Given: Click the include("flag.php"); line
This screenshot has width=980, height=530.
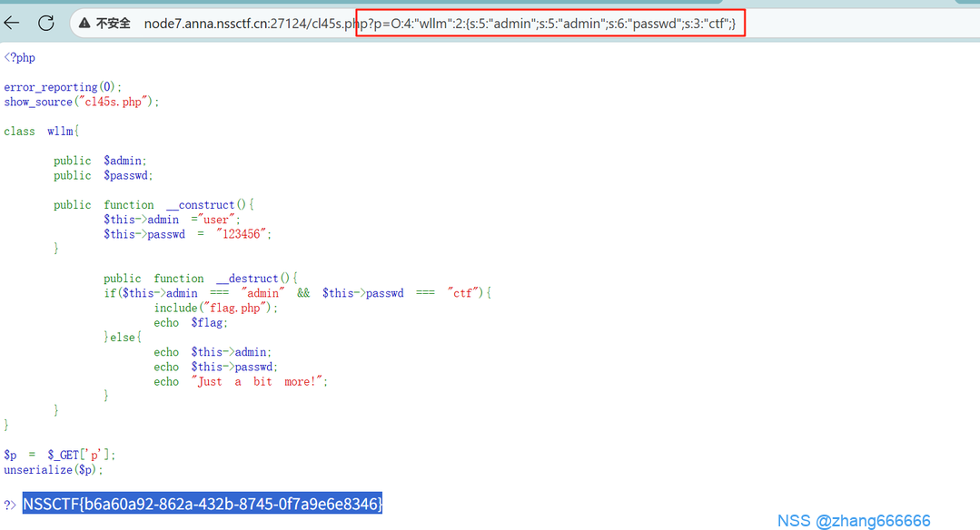Looking at the screenshot, I should point(215,308).
